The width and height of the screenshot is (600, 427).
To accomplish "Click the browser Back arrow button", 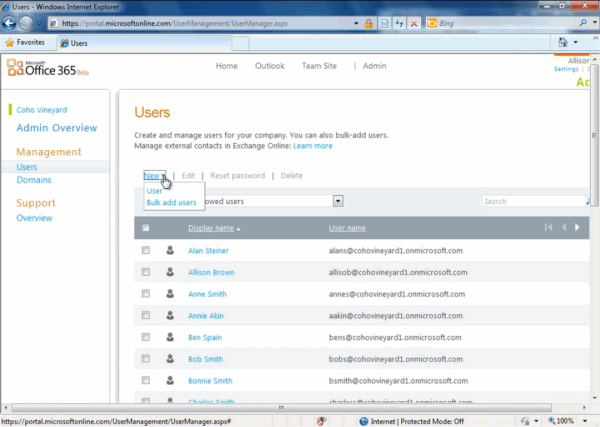I will [8, 23].
